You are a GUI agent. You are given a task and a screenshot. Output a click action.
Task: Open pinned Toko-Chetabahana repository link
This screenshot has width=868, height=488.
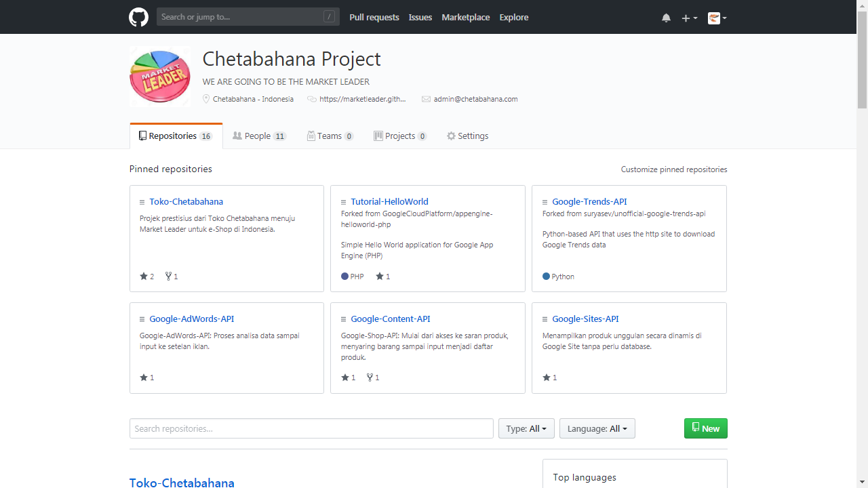tap(186, 202)
